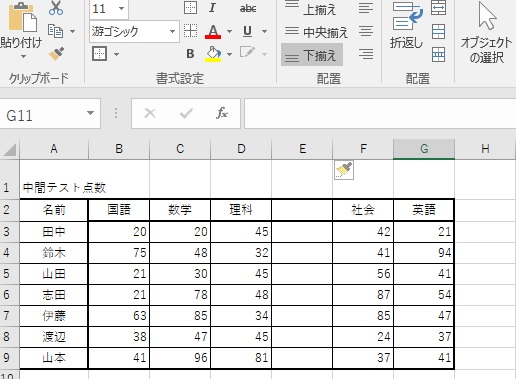
Task: Open the 游ゴシック font name dropdown
Action: (172, 32)
